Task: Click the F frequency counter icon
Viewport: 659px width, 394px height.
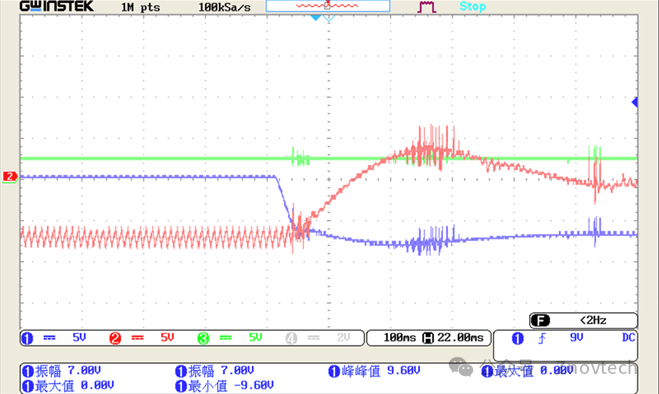Action: tap(540, 320)
